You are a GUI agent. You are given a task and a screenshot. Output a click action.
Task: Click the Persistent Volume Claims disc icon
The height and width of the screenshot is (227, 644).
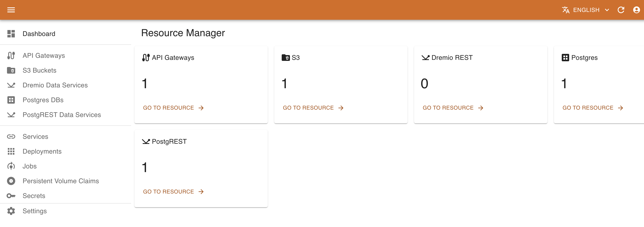pos(11,181)
